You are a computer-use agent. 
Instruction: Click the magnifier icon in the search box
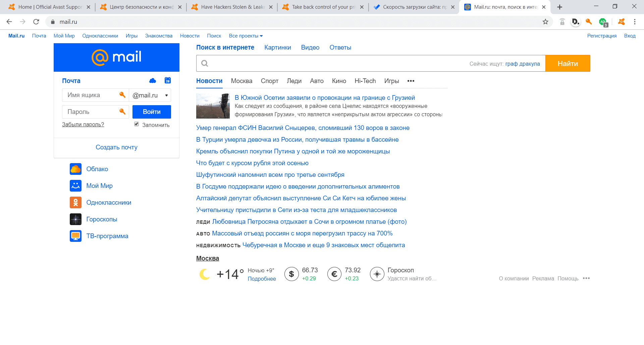205,63
